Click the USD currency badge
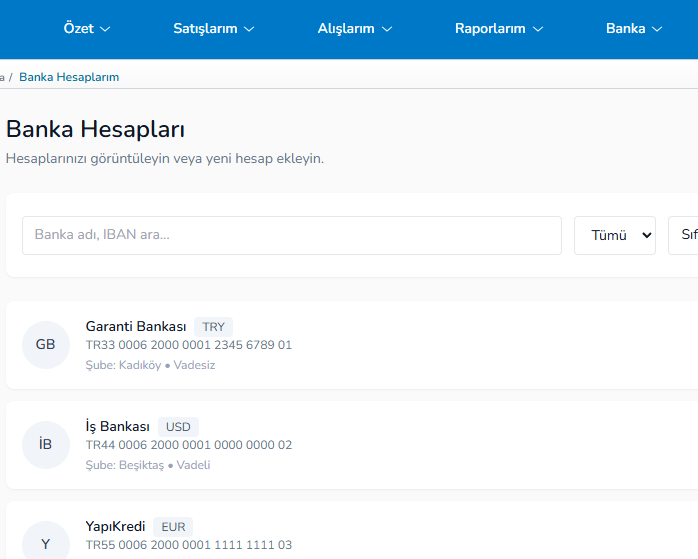 tap(178, 427)
